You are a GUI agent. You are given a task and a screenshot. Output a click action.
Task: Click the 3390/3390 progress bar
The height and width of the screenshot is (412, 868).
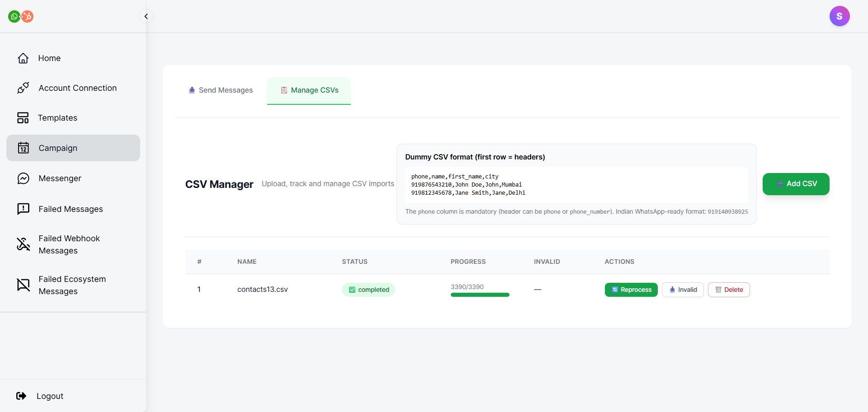coord(480,295)
